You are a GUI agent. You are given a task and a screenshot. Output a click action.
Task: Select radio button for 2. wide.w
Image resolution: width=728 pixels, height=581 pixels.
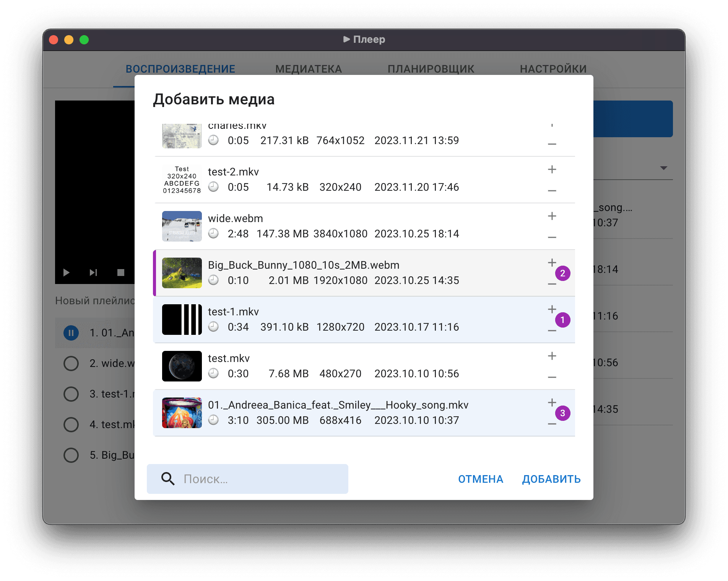71,364
